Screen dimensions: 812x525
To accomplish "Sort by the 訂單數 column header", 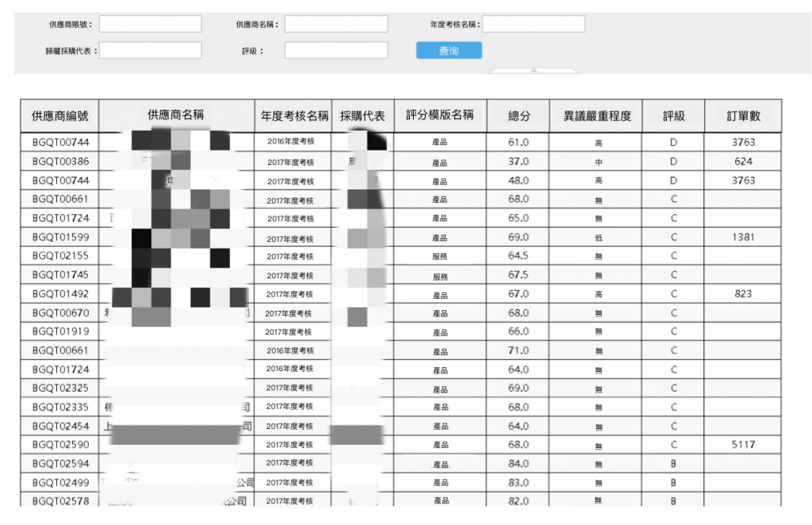I will tap(743, 116).
